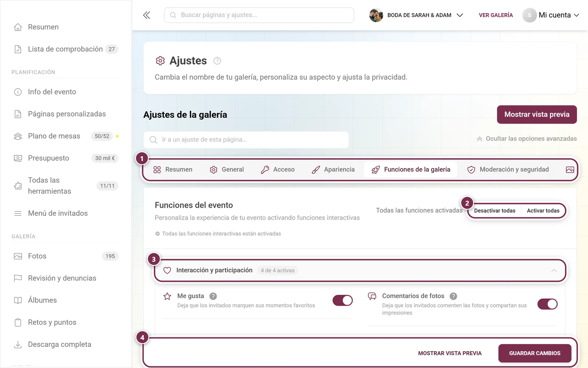
Task: Click the house icon next to Resumen in the sidebar
Action: [18, 27]
